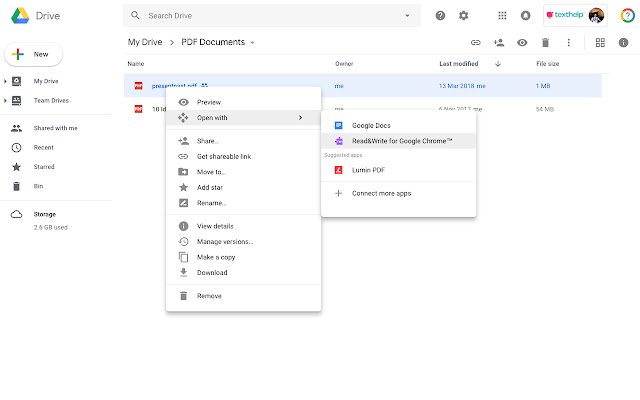Click the texthelp account avatar
640x400 pixels.
(596, 16)
